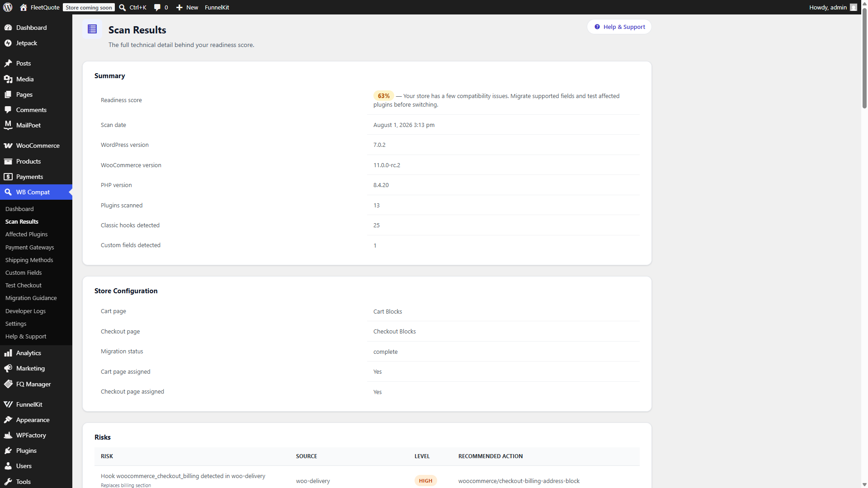Click the Checkout Blocks value

click(x=394, y=331)
